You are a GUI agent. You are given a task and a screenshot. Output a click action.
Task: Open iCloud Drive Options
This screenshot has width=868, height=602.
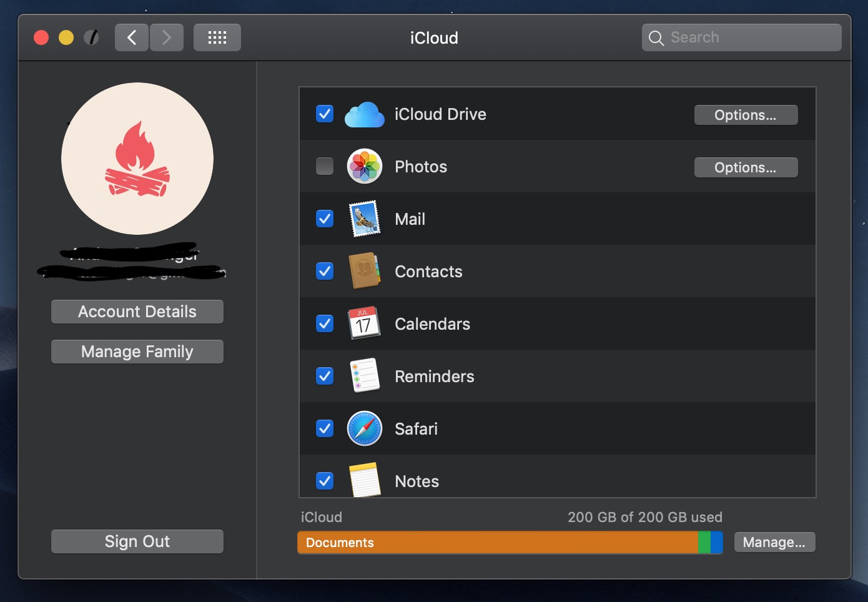tap(746, 115)
